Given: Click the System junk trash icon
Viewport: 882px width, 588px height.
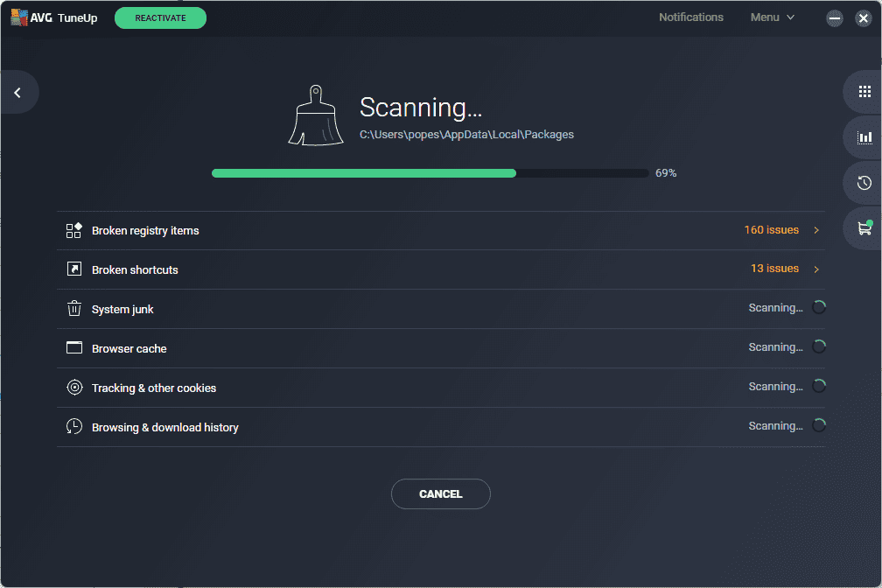Looking at the screenshot, I should (x=74, y=308).
